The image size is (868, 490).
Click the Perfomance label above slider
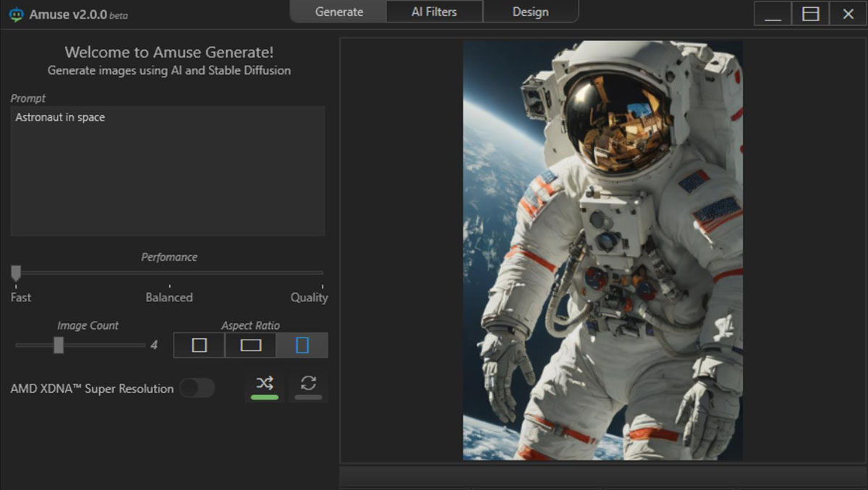click(x=169, y=257)
